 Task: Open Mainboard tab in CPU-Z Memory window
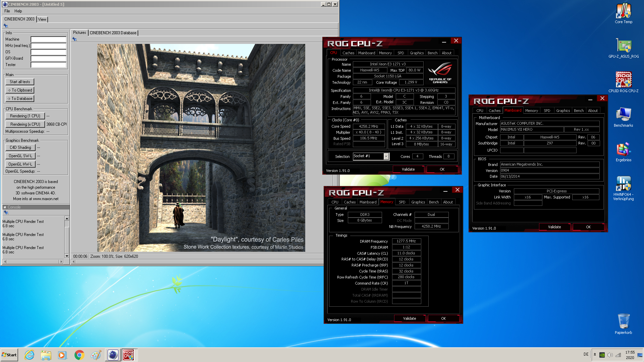click(x=368, y=202)
